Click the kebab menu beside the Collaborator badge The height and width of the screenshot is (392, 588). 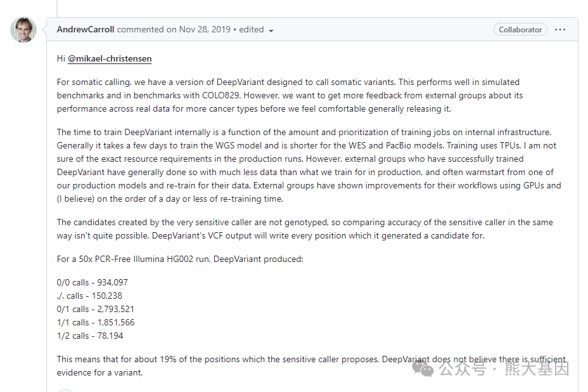tap(559, 29)
